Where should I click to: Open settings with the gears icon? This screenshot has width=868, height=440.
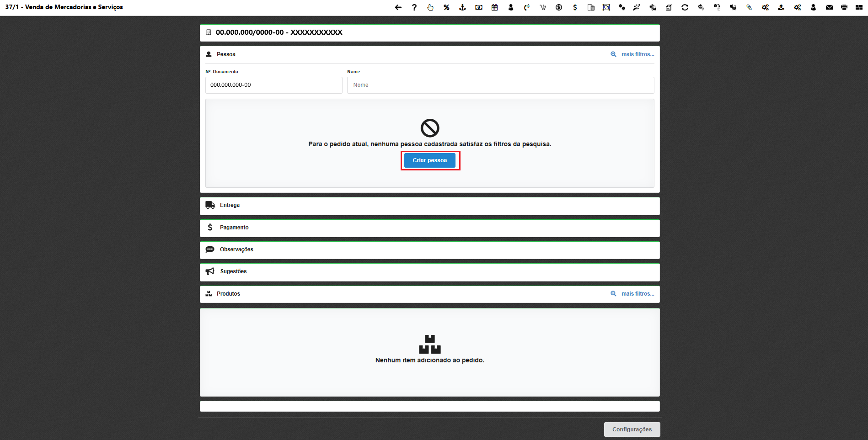[765, 7]
